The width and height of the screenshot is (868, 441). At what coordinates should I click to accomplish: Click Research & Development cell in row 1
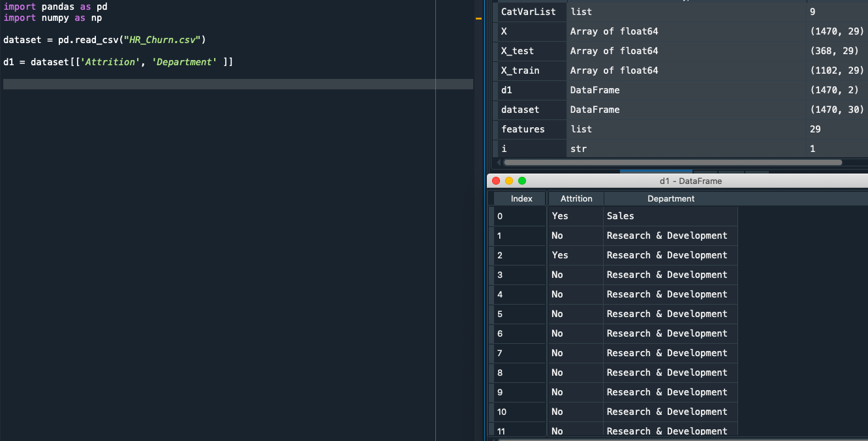coord(670,236)
